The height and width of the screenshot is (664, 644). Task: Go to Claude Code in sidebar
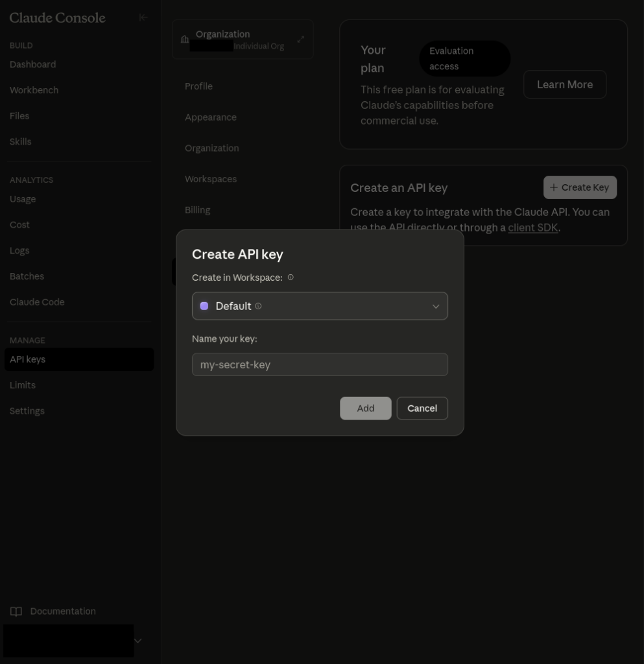pos(37,302)
